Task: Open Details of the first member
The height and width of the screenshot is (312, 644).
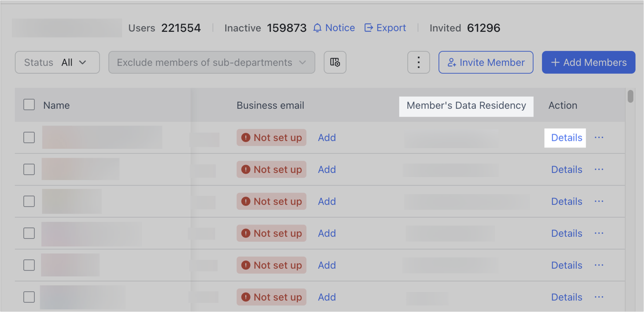Action: pyautogui.click(x=567, y=138)
